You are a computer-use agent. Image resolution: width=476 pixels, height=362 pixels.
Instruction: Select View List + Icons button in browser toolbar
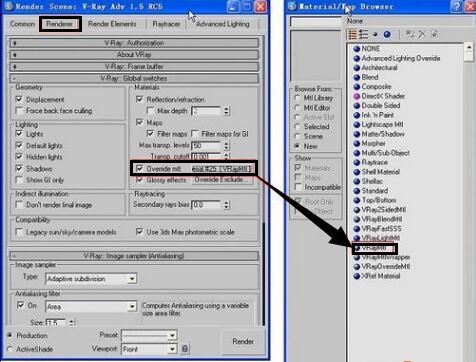(364, 34)
